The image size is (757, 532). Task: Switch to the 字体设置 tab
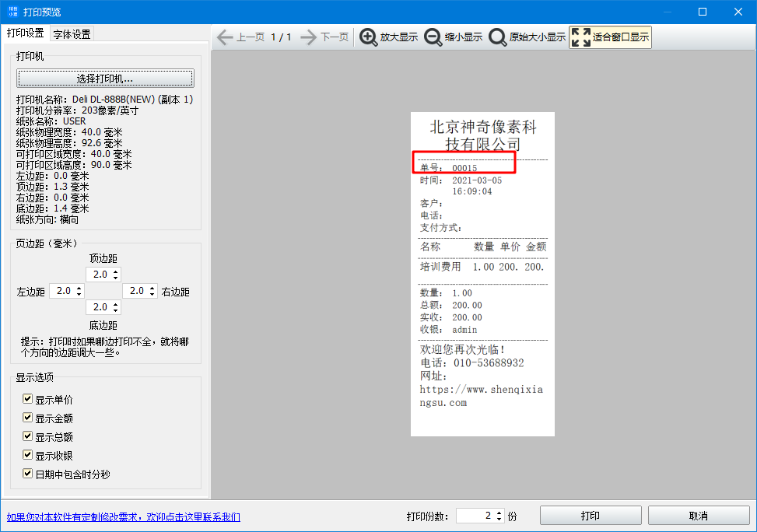click(72, 34)
